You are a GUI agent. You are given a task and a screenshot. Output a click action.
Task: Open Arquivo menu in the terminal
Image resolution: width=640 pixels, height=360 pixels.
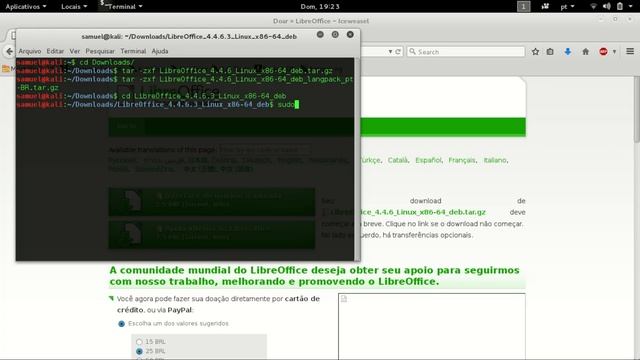coord(30,51)
